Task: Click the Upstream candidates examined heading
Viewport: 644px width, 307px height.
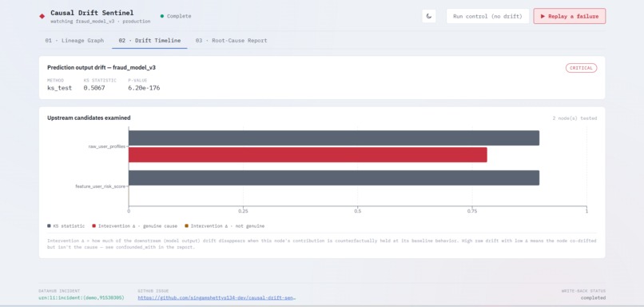Action: point(89,118)
